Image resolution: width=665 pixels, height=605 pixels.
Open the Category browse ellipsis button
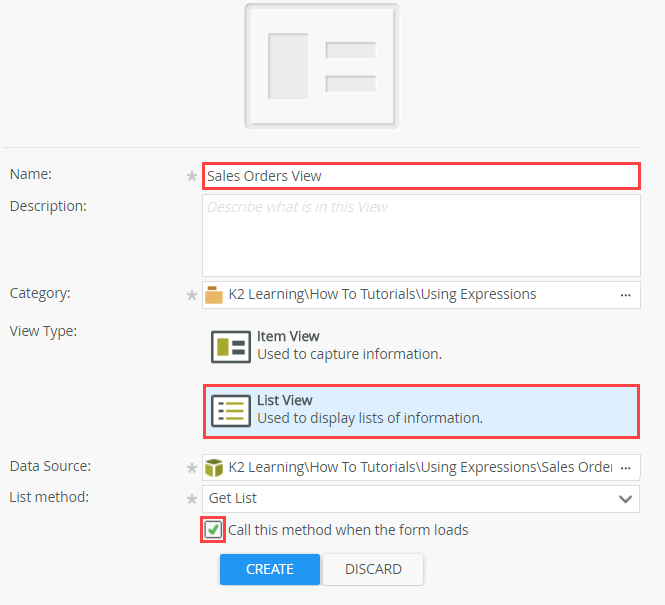tap(626, 295)
